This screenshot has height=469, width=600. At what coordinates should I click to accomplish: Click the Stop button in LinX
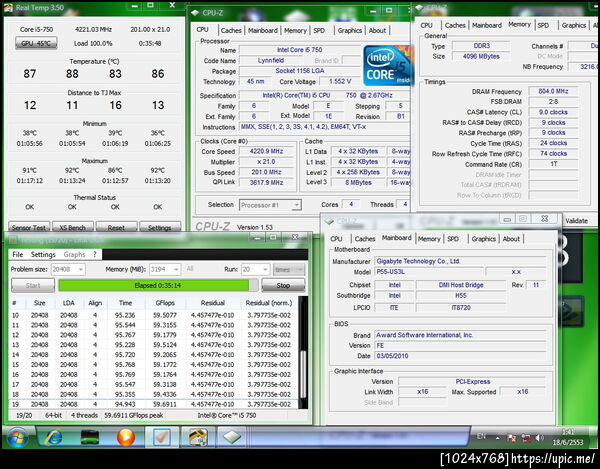click(283, 285)
